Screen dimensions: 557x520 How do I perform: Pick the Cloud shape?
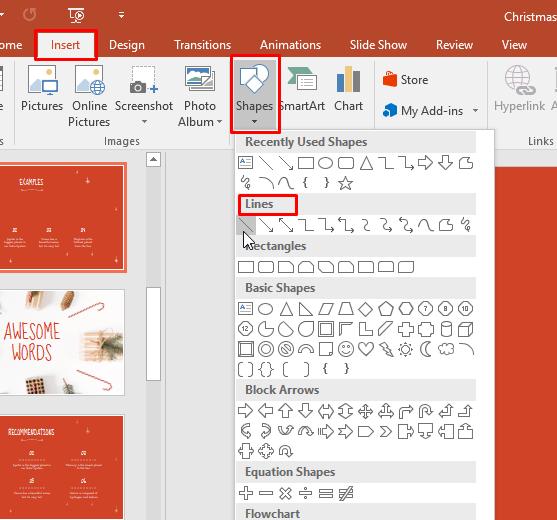coord(446,350)
